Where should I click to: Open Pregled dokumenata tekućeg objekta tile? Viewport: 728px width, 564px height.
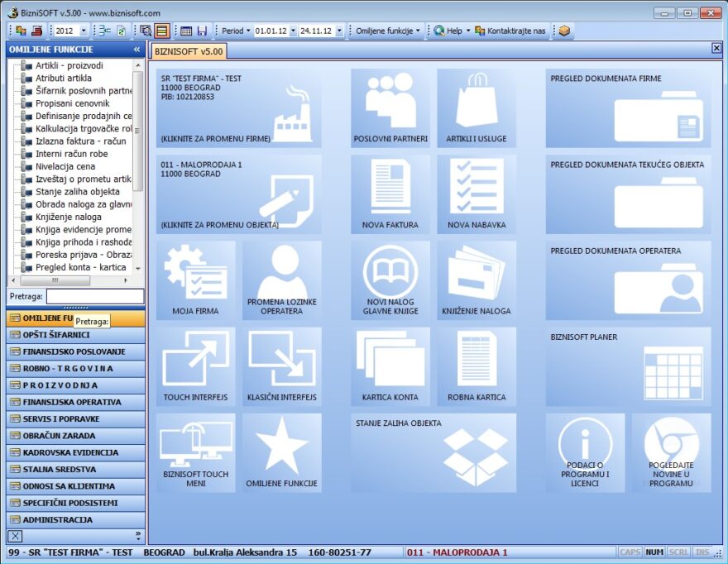click(x=628, y=194)
